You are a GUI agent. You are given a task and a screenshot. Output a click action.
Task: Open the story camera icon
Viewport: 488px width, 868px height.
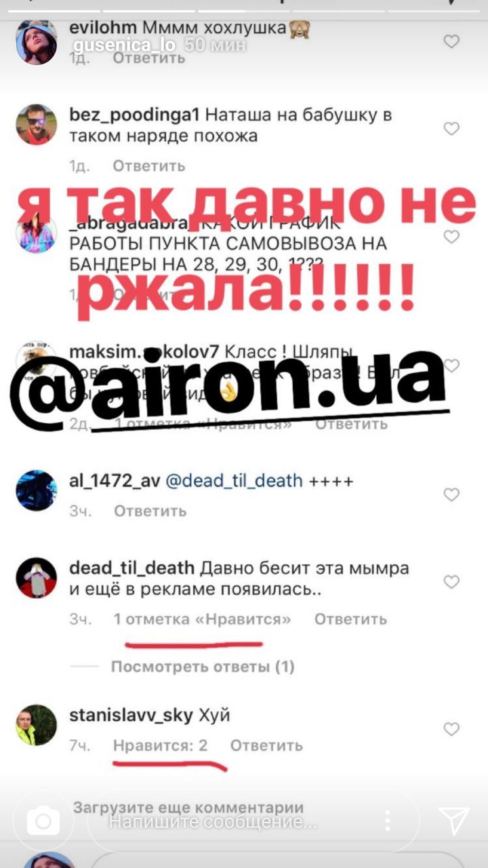point(43,822)
